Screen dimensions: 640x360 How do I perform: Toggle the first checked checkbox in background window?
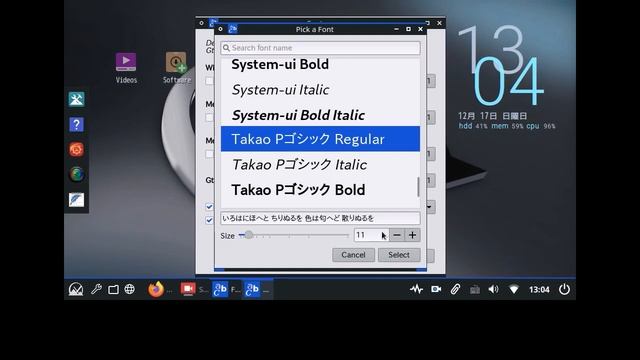pyautogui.click(x=209, y=207)
